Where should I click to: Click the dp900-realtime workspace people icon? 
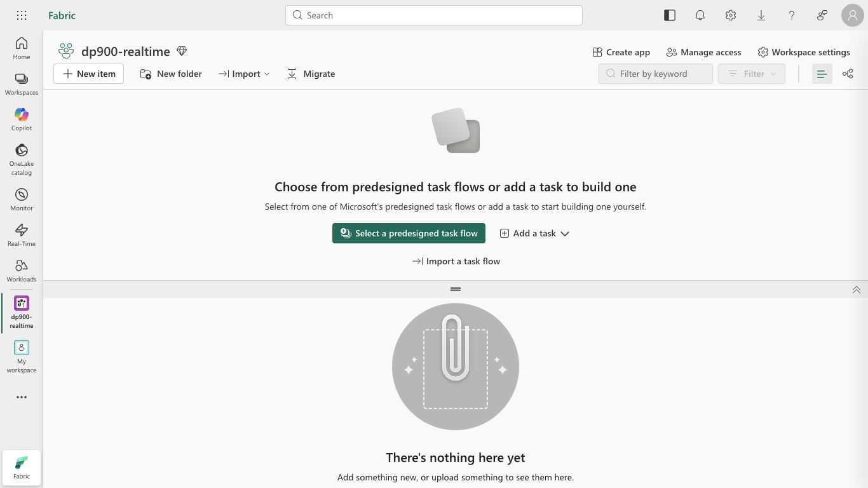[x=66, y=51]
